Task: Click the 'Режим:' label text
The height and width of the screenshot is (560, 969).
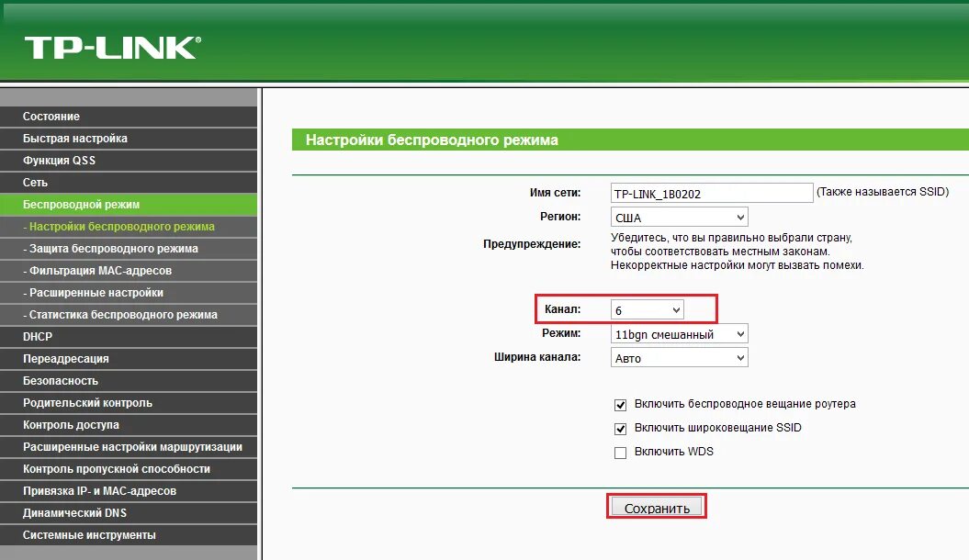Action: (x=561, y=333)
